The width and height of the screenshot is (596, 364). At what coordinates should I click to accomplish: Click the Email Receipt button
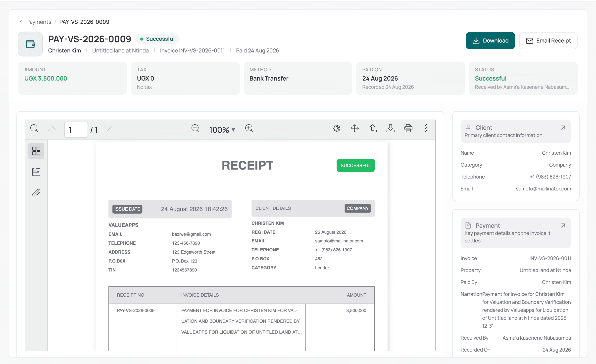[548, 41]
